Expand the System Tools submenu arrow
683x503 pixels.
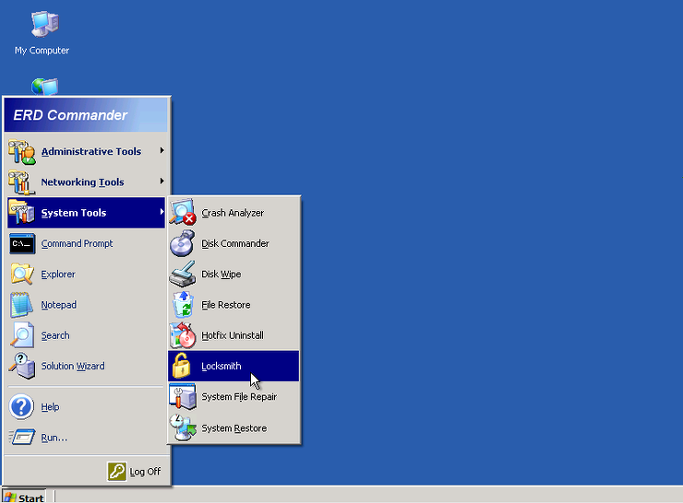coord(162,212)
